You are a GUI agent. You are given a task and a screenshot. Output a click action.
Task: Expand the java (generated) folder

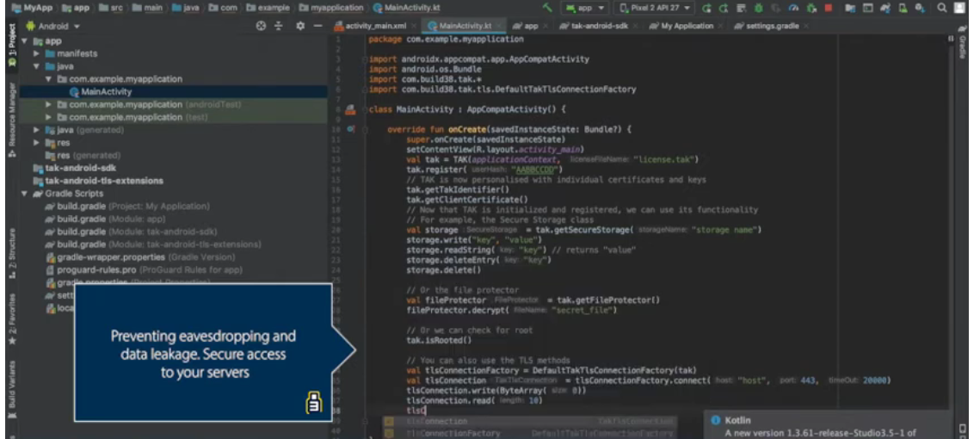[37, 130]
